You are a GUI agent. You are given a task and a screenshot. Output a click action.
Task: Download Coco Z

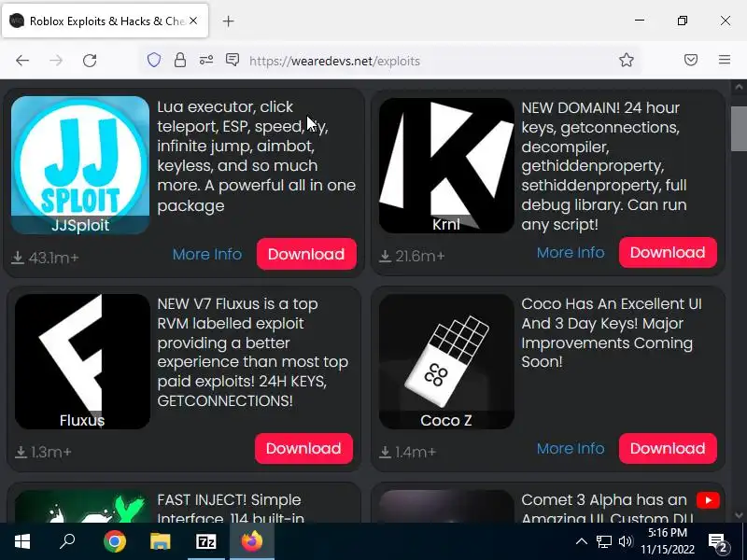[668, 448]
